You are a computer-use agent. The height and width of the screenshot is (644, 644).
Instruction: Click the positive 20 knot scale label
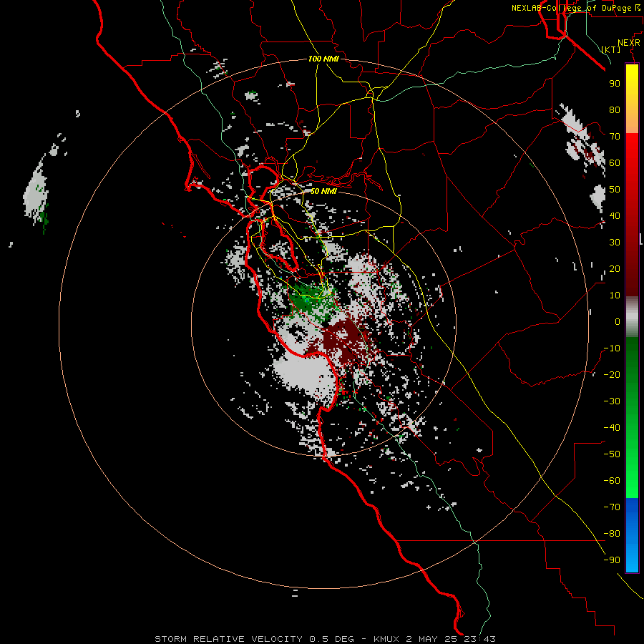(x=615, y=268)
